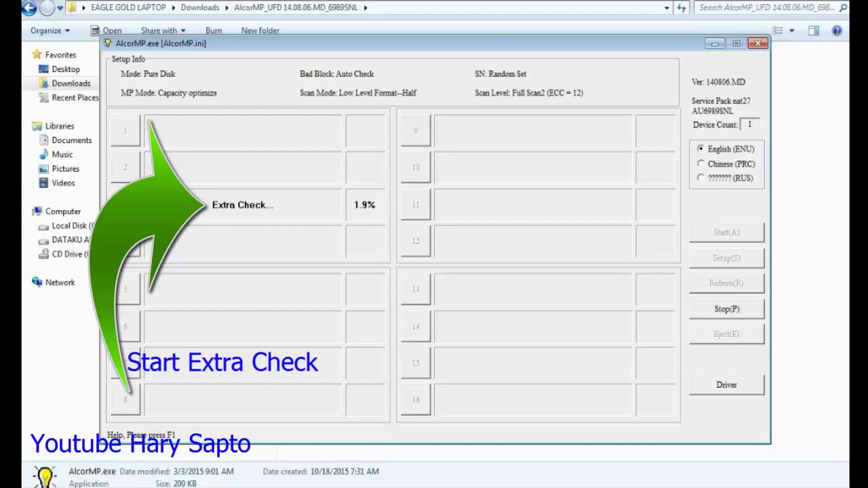This screenshot has width=868, height=488.
Task: Click the AlcorMP lightbulb icon in title bar
Action: tap(108, 43)
